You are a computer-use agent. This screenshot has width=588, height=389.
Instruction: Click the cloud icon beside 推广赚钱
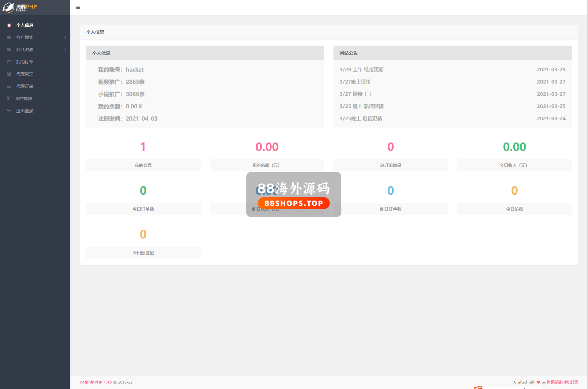9,37
